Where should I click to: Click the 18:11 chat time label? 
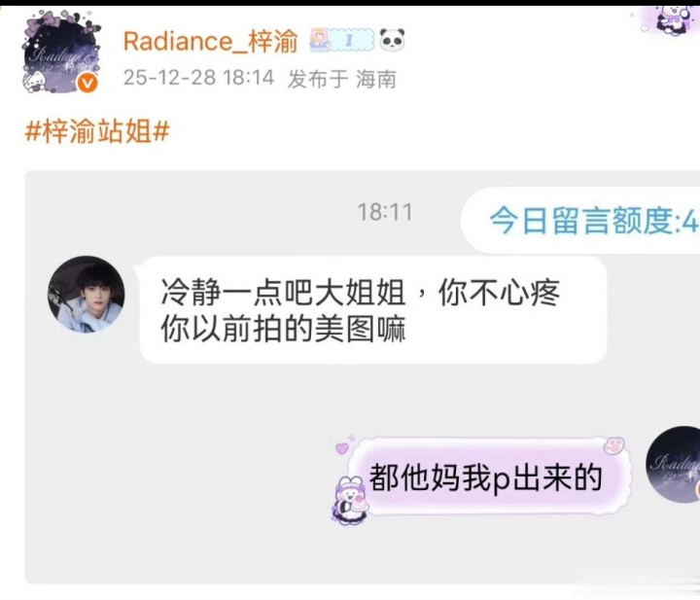pos(385,212)
